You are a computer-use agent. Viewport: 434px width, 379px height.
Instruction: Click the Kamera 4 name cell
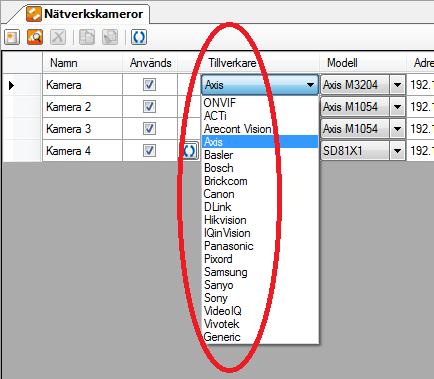coord(82,151)
